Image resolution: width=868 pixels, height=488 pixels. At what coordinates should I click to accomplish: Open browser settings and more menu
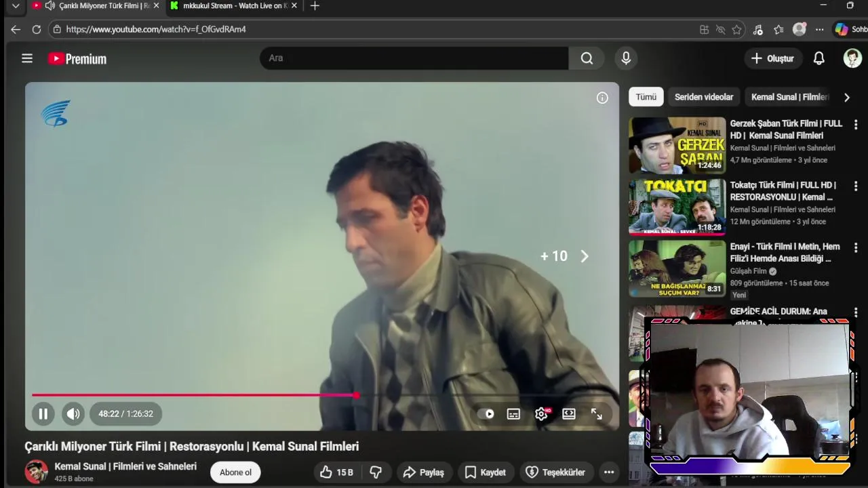coord(820,29)
